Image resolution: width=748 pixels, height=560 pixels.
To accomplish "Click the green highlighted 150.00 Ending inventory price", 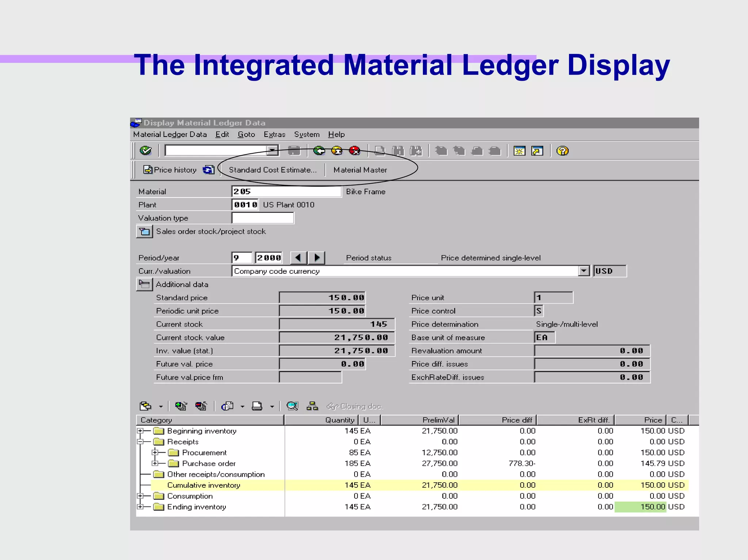I will pos(641,507).
